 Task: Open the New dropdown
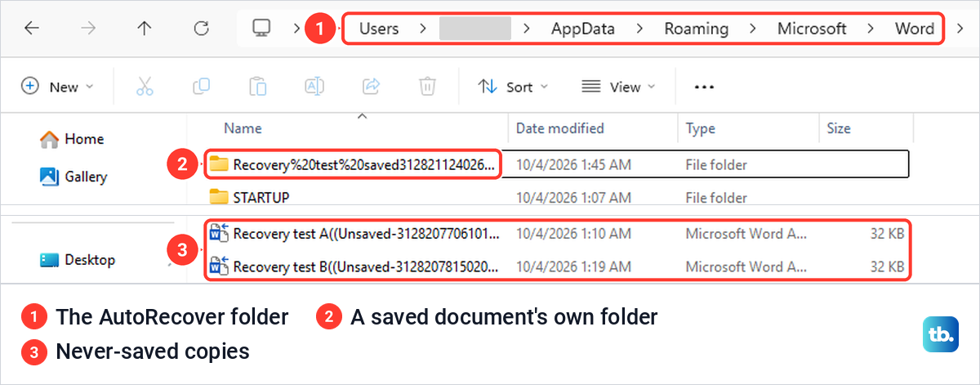click(x=57, y=87)
